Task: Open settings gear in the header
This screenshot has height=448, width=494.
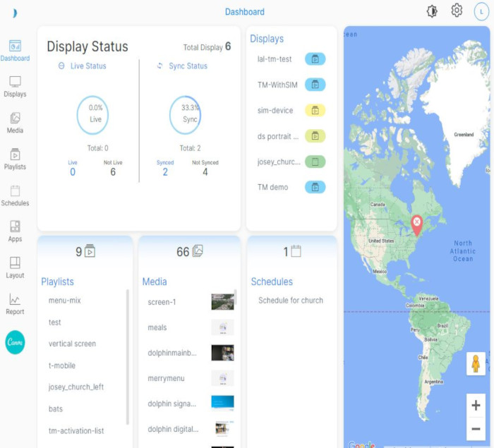Action: [457, 11]
